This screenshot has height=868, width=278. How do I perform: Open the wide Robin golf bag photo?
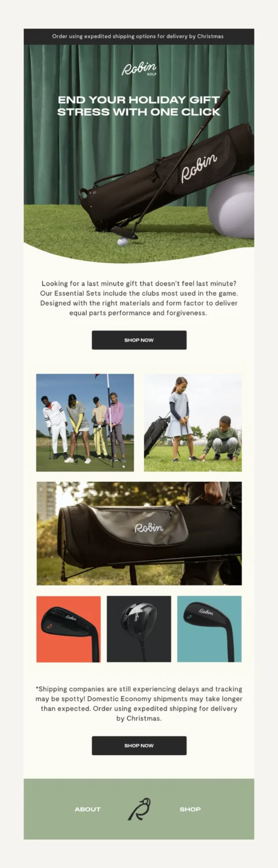point(139,533)
